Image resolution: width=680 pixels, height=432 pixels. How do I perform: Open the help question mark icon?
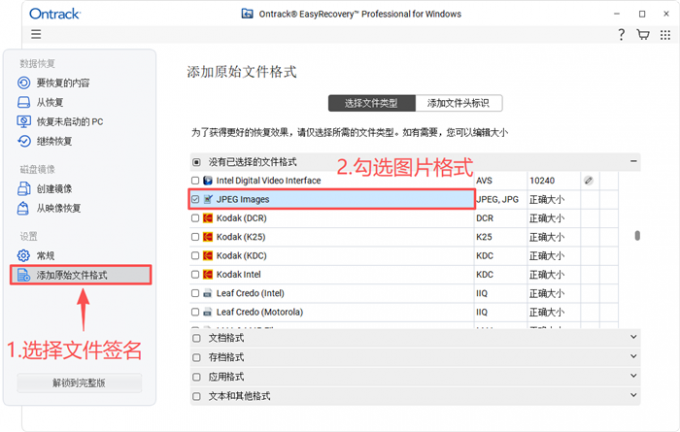click(x=621, y=35)
